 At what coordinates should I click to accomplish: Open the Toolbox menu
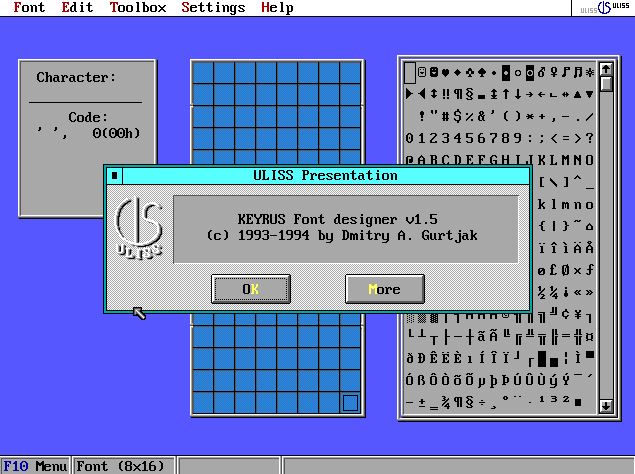tap(137, 8)
